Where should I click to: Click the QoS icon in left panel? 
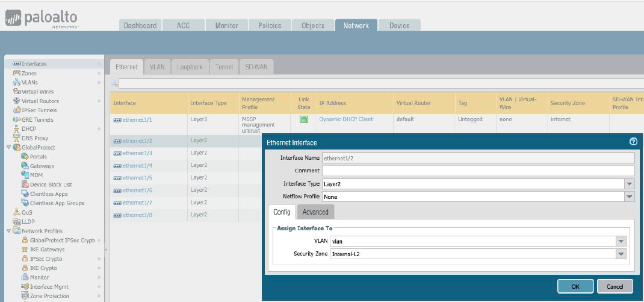17,212
